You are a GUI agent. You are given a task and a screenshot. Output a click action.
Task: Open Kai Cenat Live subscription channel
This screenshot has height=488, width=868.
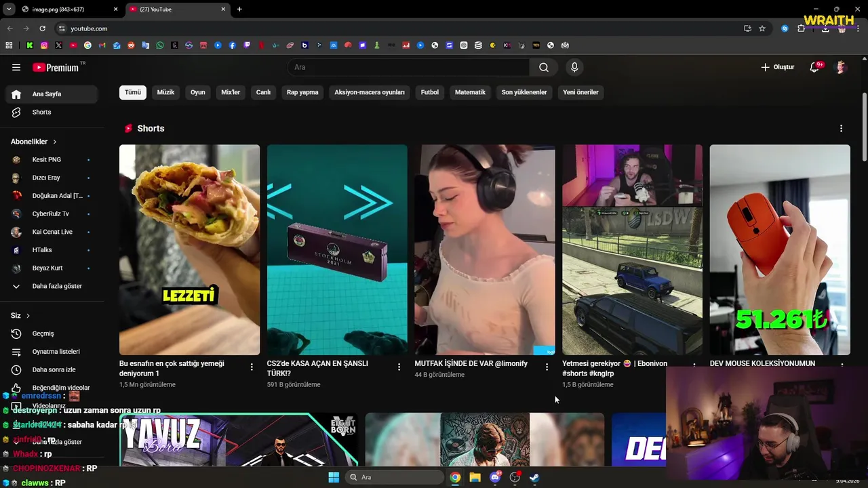(x=52, y=232)
